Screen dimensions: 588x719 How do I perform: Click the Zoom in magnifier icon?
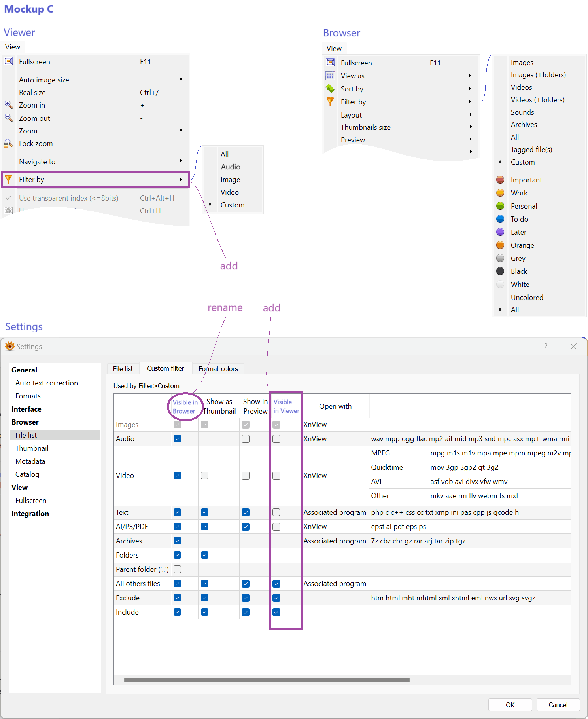[x=9, y=105]
